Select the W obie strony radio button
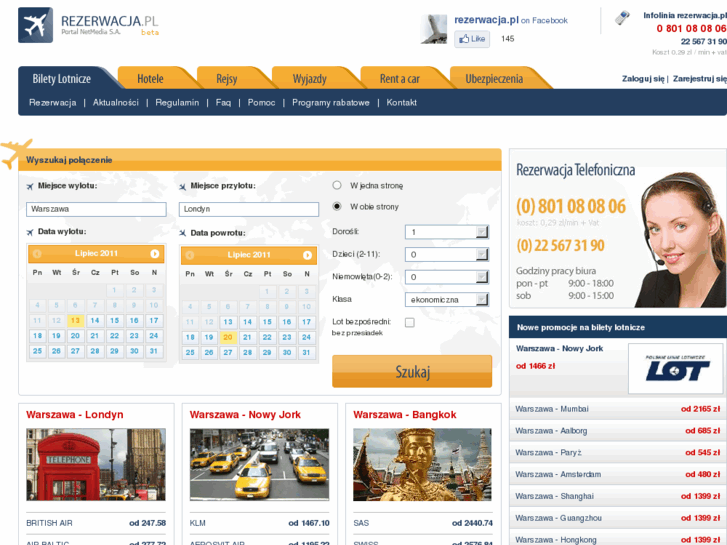727x545 pixels. pyautogui.click(x=337, y=206)
